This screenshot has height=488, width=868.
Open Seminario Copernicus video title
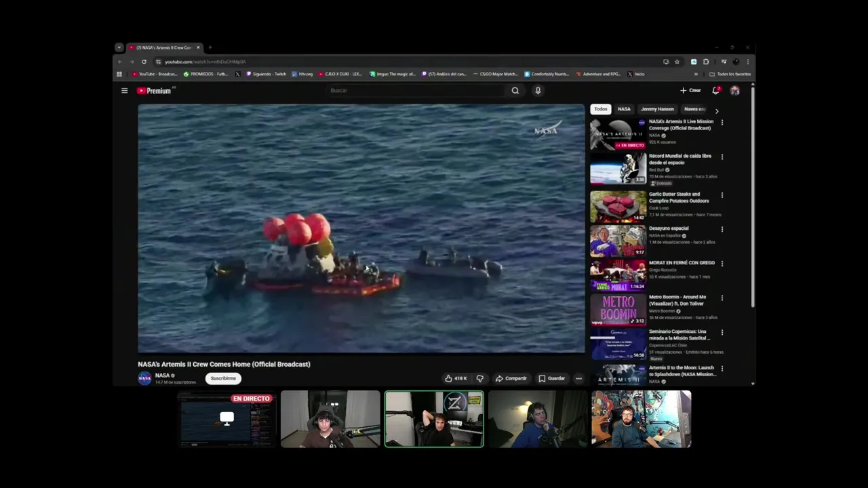coord(679,335)
